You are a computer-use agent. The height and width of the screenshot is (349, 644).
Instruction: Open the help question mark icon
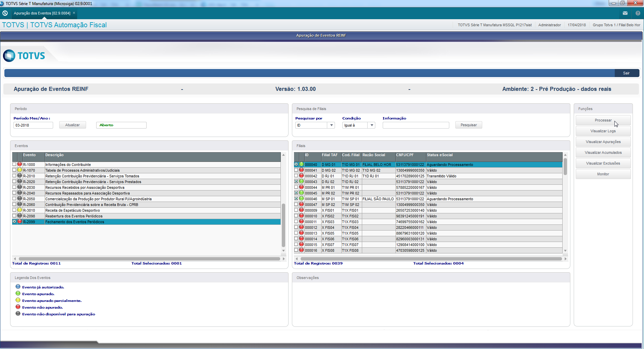[x=638, y=13]
